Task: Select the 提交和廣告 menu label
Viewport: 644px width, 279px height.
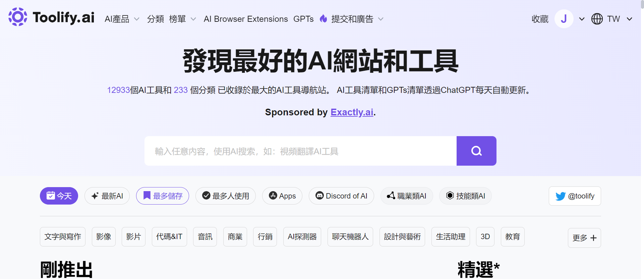Action: (352, 19)
